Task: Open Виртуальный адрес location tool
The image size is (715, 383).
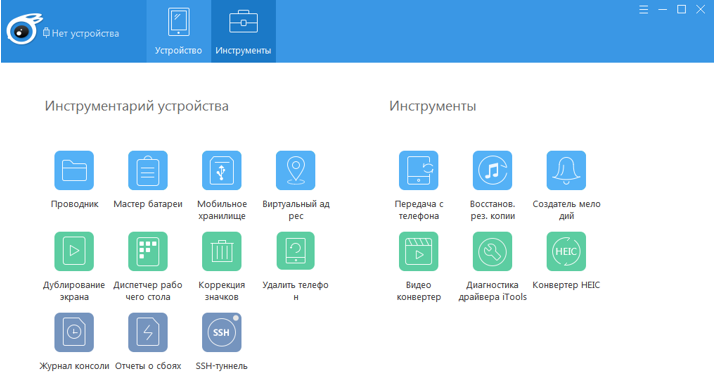Action: click(x=295, y=171)
